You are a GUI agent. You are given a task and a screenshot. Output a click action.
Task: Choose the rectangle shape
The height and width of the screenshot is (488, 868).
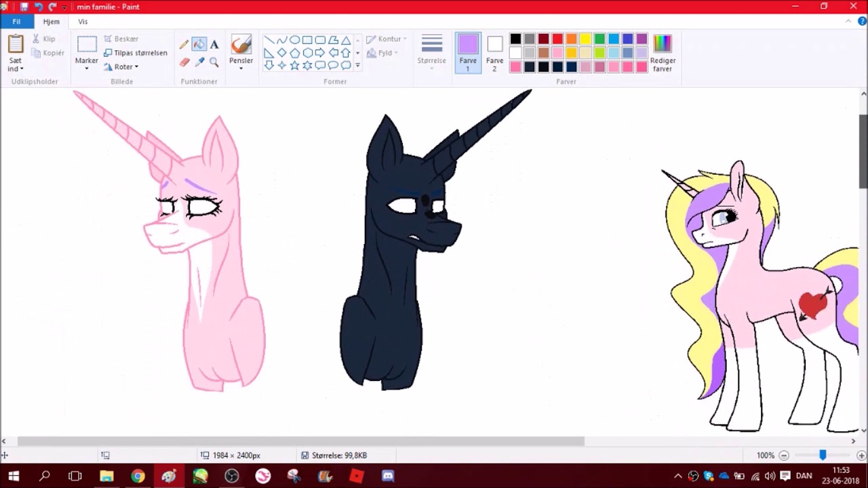[x=308, y=40]
